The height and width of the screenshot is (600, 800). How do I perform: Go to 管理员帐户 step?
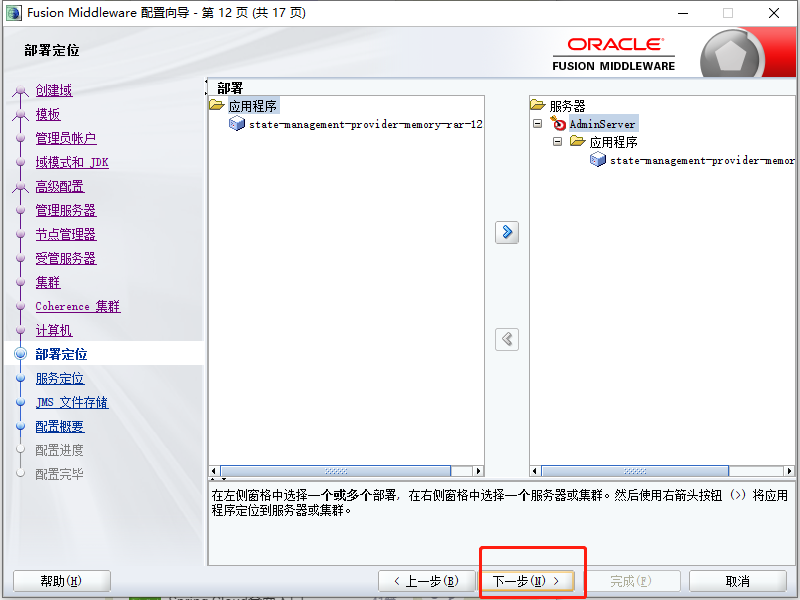click(66, 138)
